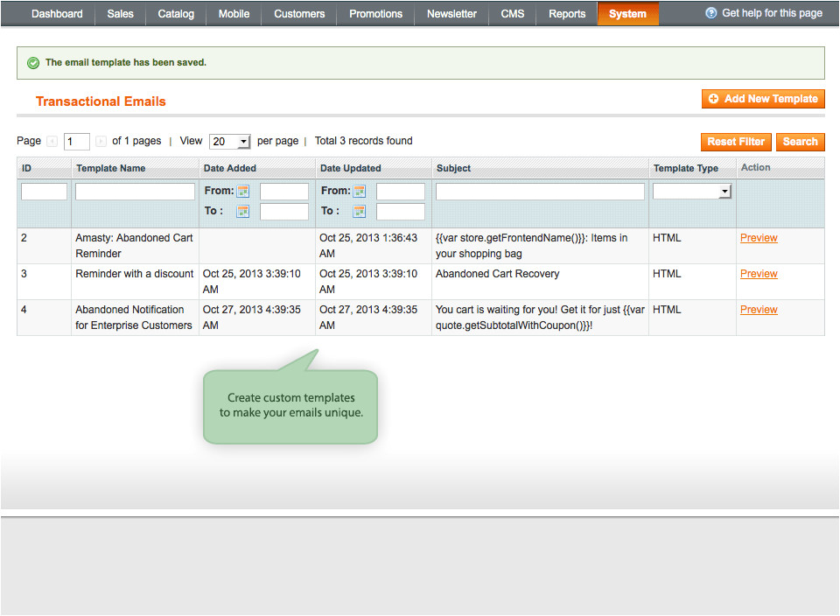Click the green success checkmark icon
The width and height of the screenshot is (840, 616).
(33, 63)
